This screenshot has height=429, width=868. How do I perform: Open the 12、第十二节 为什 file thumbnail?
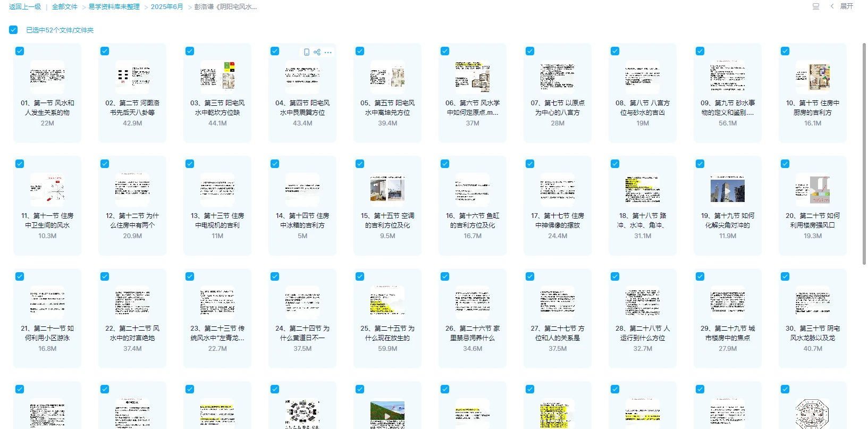click(x=132, y=190)
